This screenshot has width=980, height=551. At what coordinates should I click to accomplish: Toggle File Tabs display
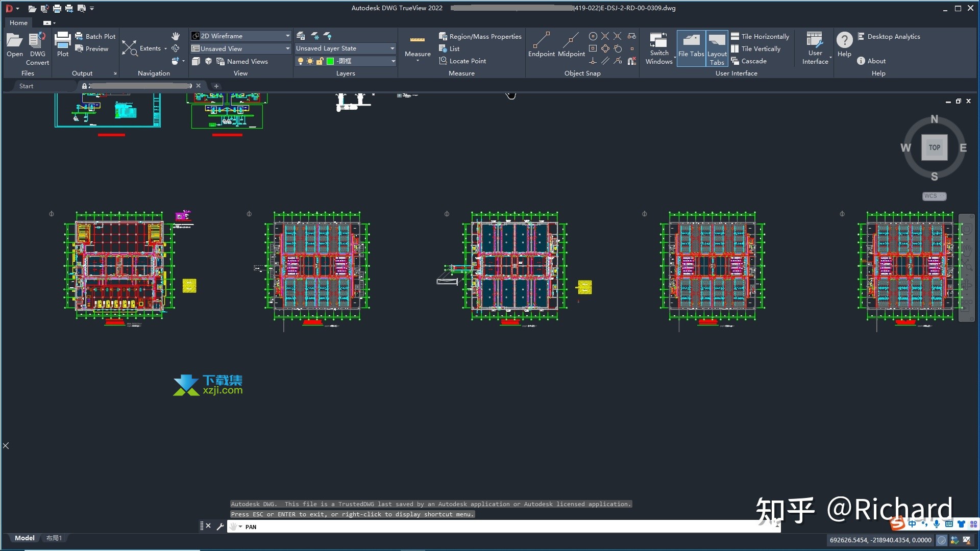[x=691, y=48]
